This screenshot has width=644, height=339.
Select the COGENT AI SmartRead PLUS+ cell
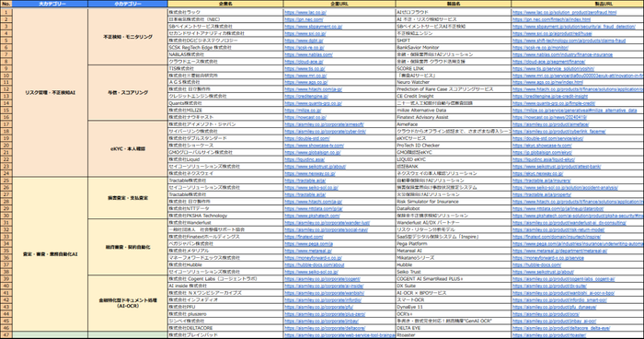coord(454,279)
